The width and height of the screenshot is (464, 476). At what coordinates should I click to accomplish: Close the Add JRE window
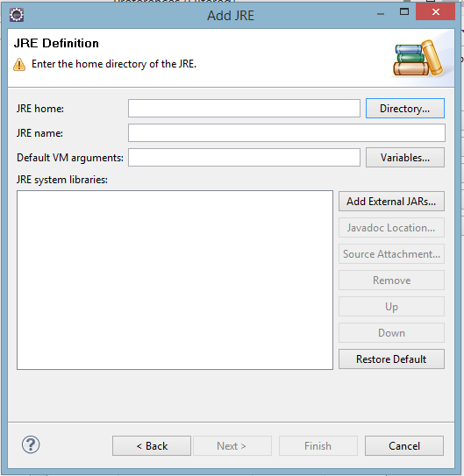435,11
